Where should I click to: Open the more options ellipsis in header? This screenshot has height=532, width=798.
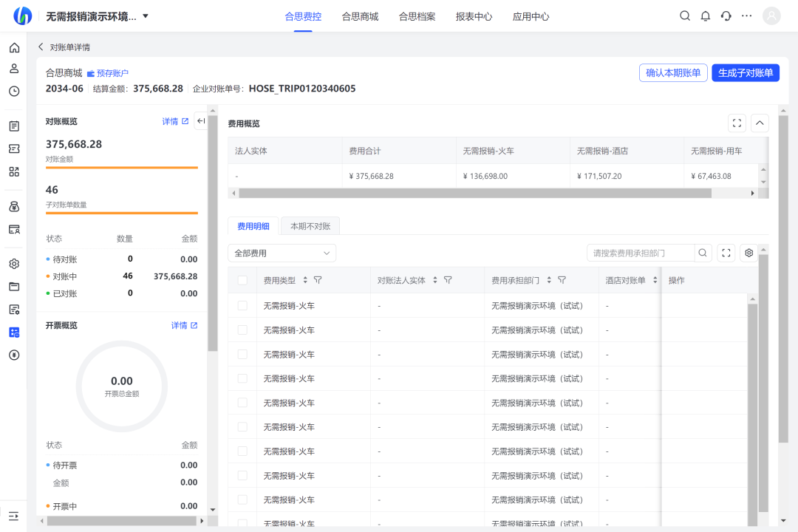(x=746, y=16)
